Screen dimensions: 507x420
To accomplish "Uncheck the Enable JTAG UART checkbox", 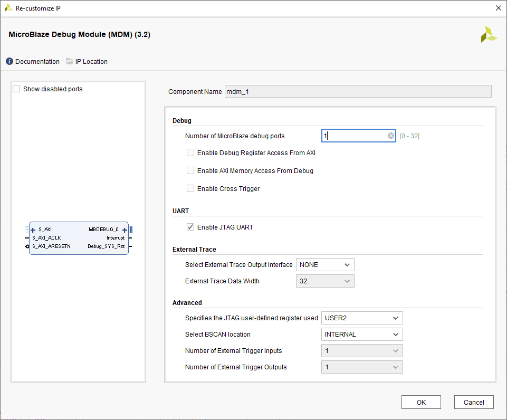I will coord(190,227).
